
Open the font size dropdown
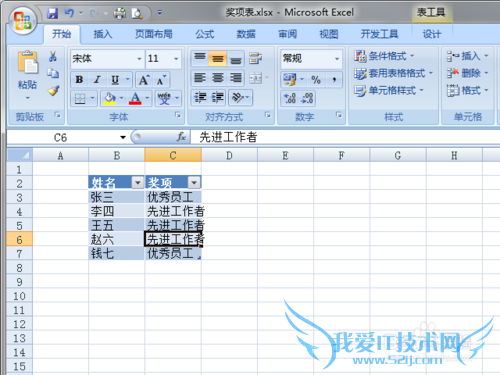tap(176, 59)
